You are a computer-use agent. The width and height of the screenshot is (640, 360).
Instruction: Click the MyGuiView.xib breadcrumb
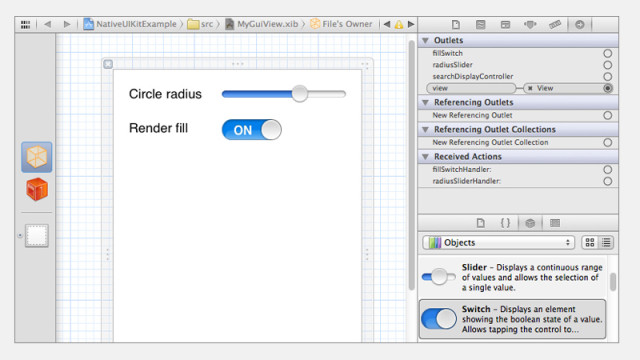point(262,24)
